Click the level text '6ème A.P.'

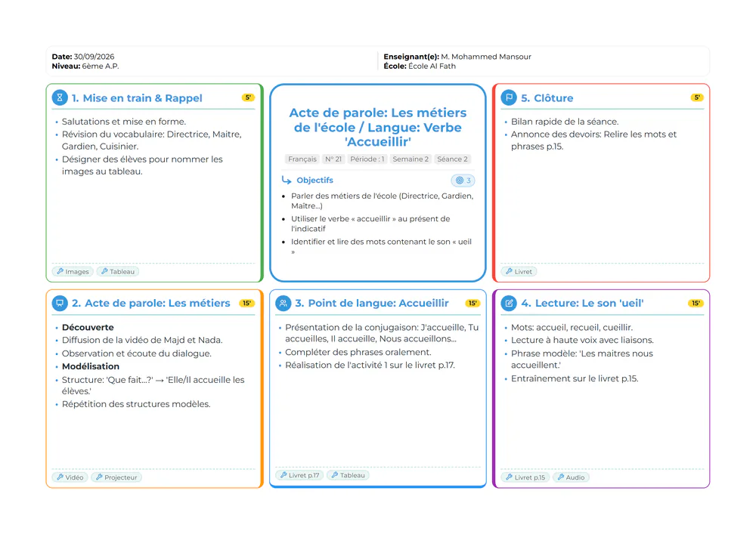(x=101, y=66)
